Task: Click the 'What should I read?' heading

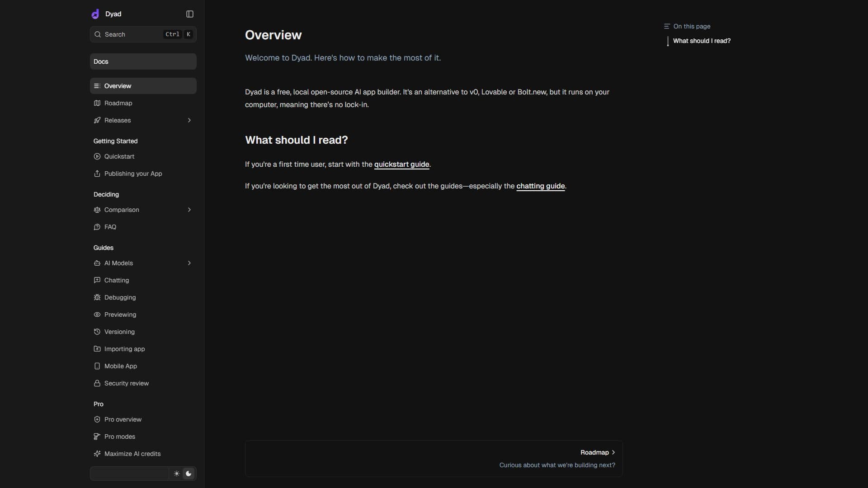Action: [297, 140]
